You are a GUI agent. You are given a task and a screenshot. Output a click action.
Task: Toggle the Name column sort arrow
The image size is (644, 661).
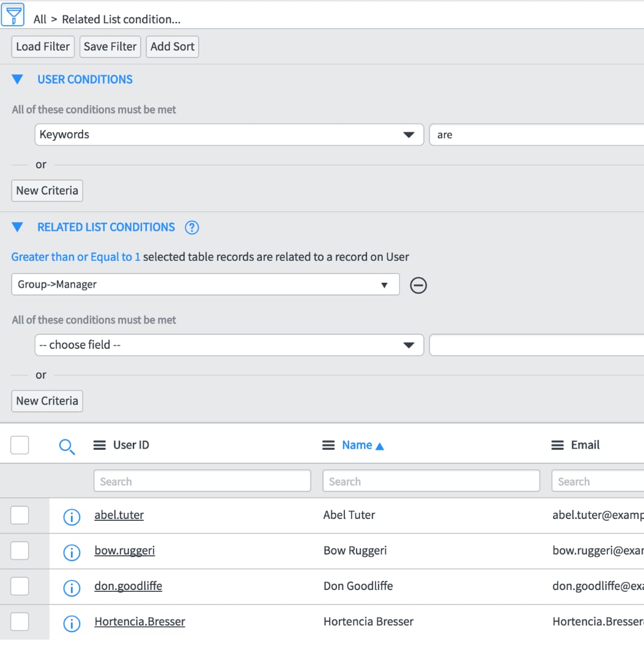[380, 445]
